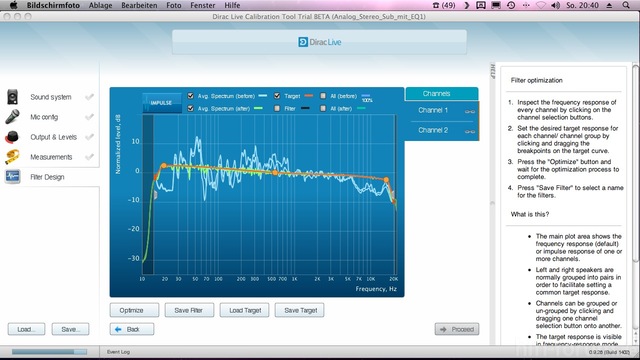Click the target breakpoint near 20 Hz
The image size is (640, 360).
164,165
